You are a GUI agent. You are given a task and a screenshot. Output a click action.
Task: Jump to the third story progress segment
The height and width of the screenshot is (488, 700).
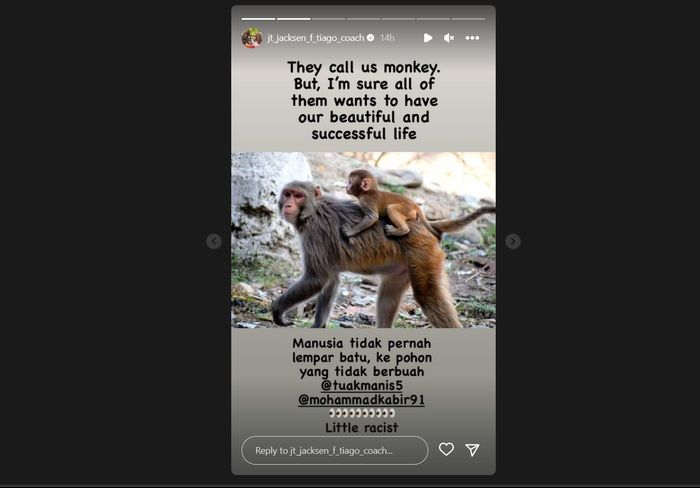[x=329, y=19]
